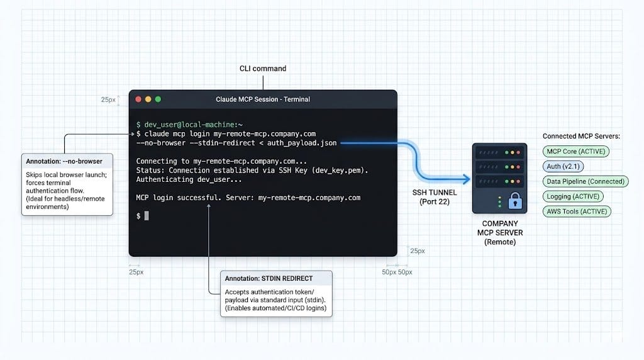Click the blue padlock icon on server
Screen dimensions: 644x360
[515, 201]
